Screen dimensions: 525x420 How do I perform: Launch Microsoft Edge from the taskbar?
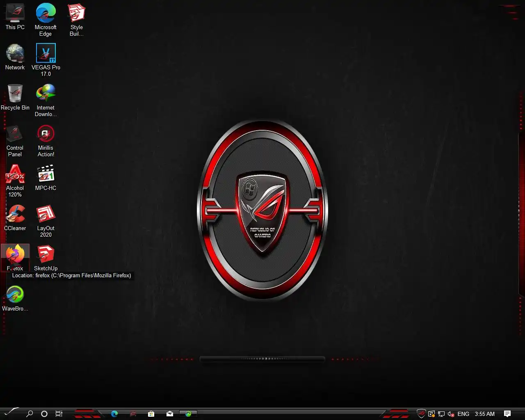click(114, 414)
